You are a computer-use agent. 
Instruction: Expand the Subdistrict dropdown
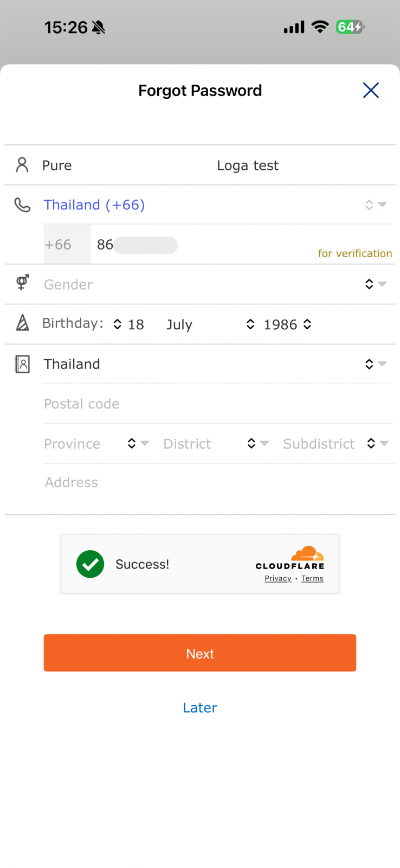point(336,444)
